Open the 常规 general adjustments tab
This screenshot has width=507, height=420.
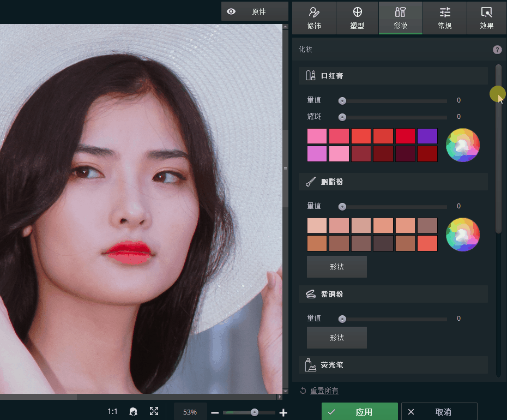[x=445, y=18]
